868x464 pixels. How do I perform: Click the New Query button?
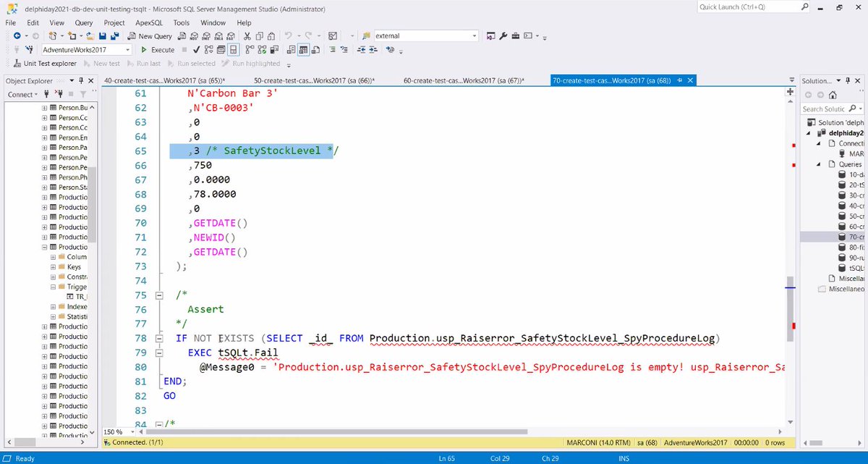150,35
